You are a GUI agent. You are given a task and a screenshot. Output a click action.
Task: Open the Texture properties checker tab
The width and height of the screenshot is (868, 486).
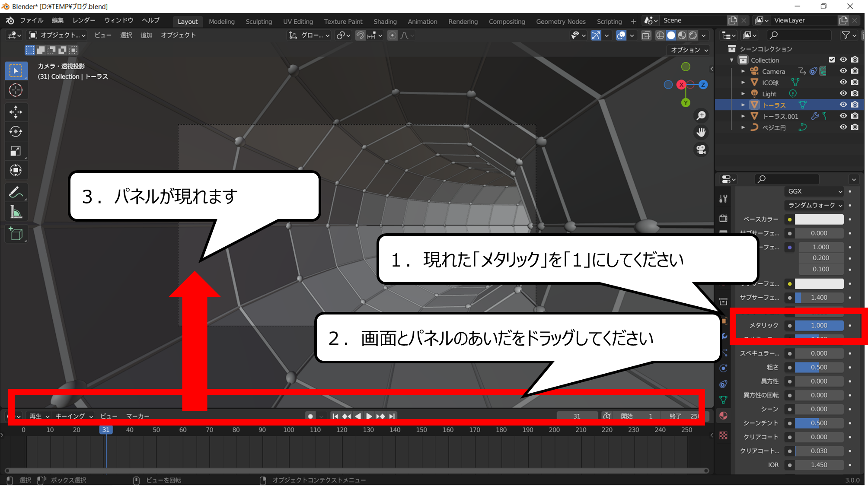(x=723, y=435)
